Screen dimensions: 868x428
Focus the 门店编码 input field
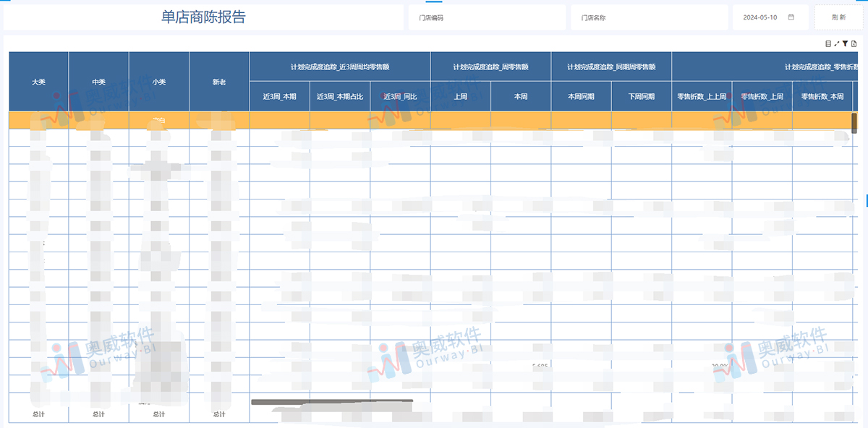(x=488, y=17)
